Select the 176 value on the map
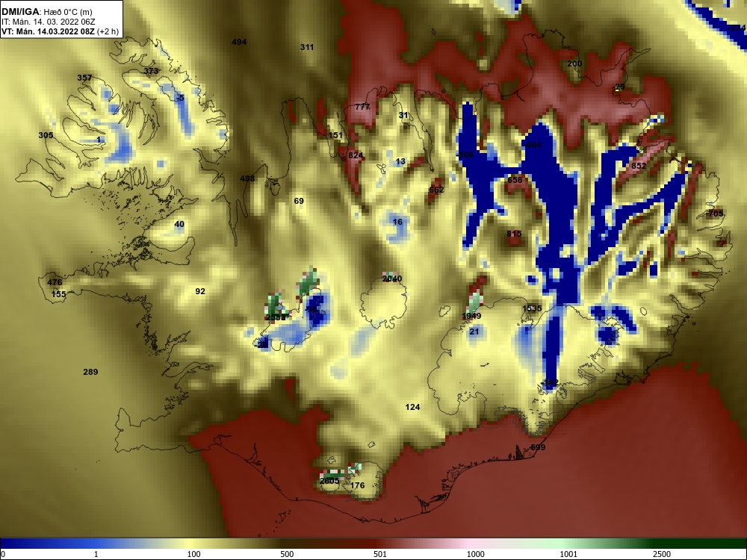Screen dimensions: 747x560 (357, 486)
